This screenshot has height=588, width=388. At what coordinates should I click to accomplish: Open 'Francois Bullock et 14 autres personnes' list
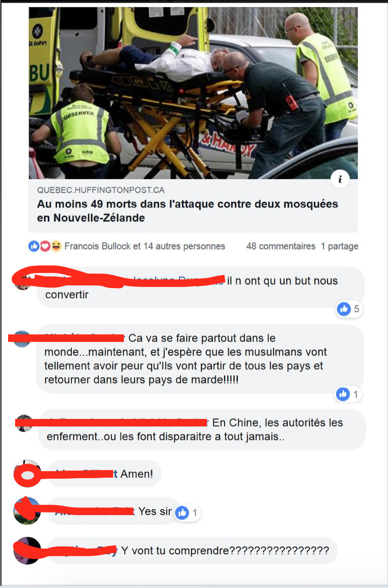pyautogui.click(x=145, y=247)
